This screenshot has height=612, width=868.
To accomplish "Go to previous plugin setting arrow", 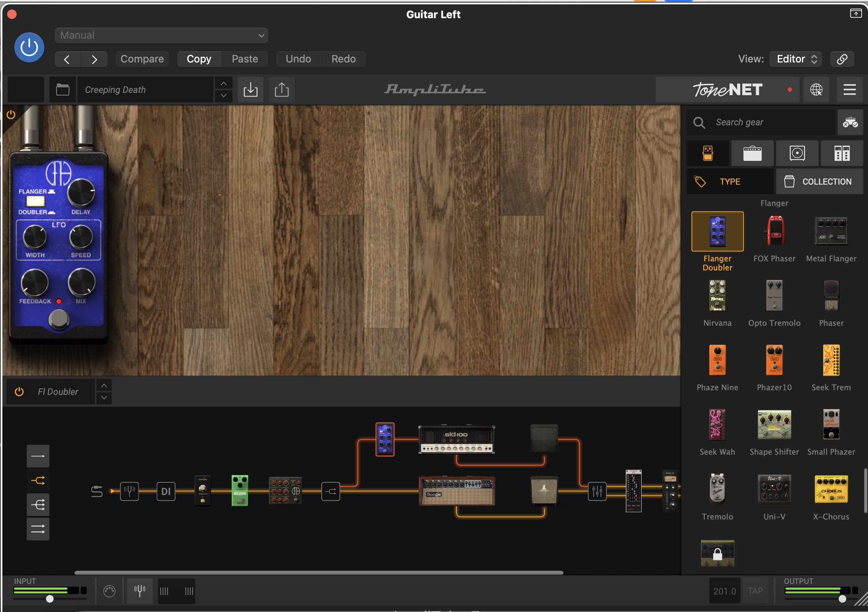I will pos(67,59).
